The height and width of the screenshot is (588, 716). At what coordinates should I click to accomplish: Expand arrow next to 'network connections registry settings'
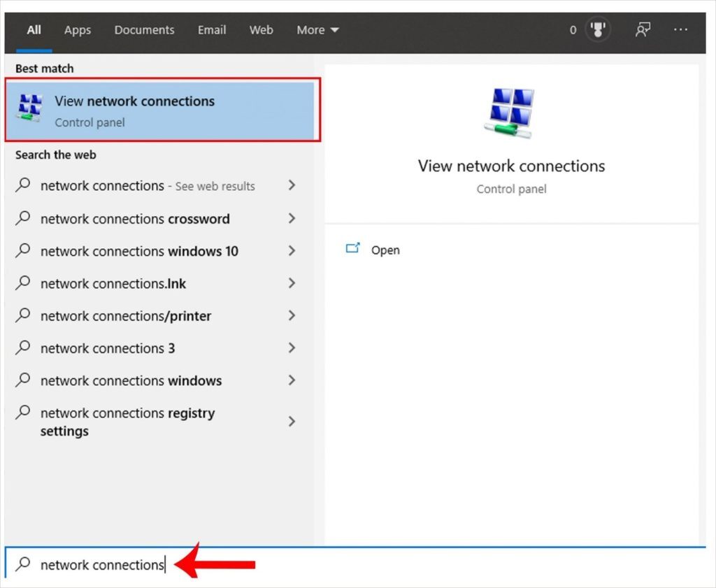click(292, 422)
